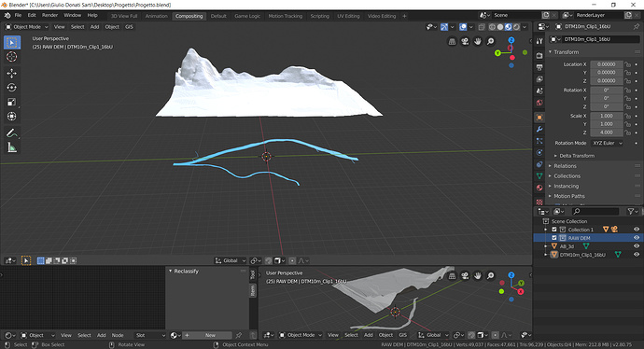Image resolution: width=644 pixels, height=349 pixels.
Task: Switch to solid shading mode
Action: [500, 27]
